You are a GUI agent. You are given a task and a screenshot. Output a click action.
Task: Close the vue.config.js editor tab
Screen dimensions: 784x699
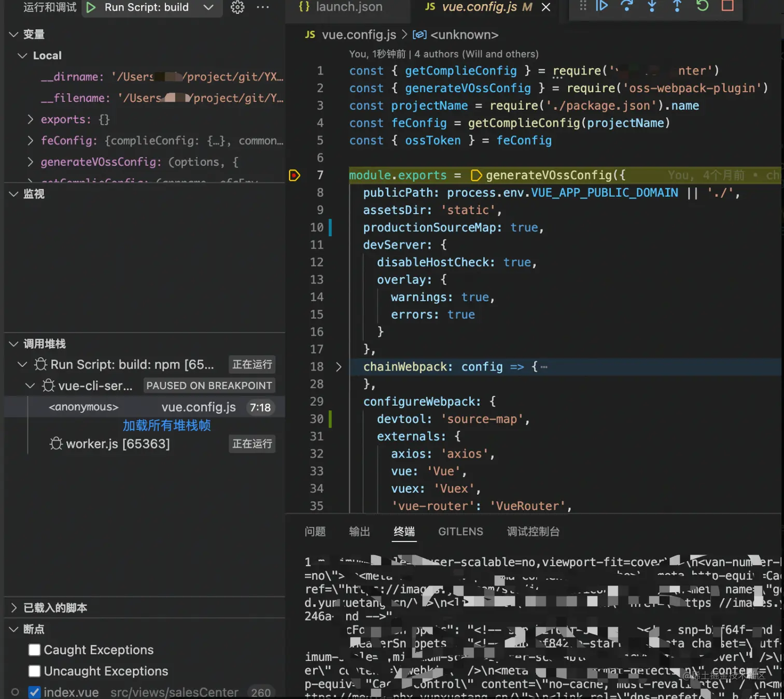point(546,7)
